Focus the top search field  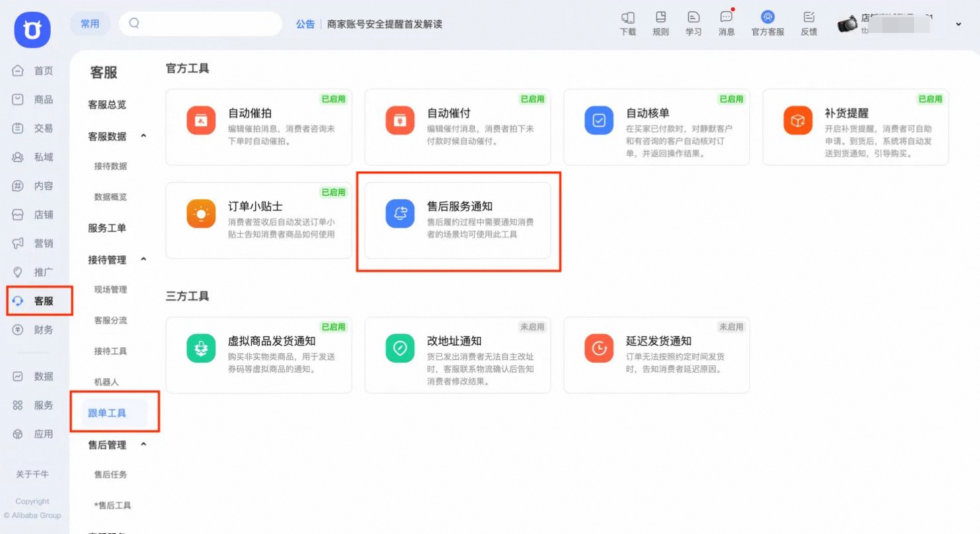tap(200, 24)
